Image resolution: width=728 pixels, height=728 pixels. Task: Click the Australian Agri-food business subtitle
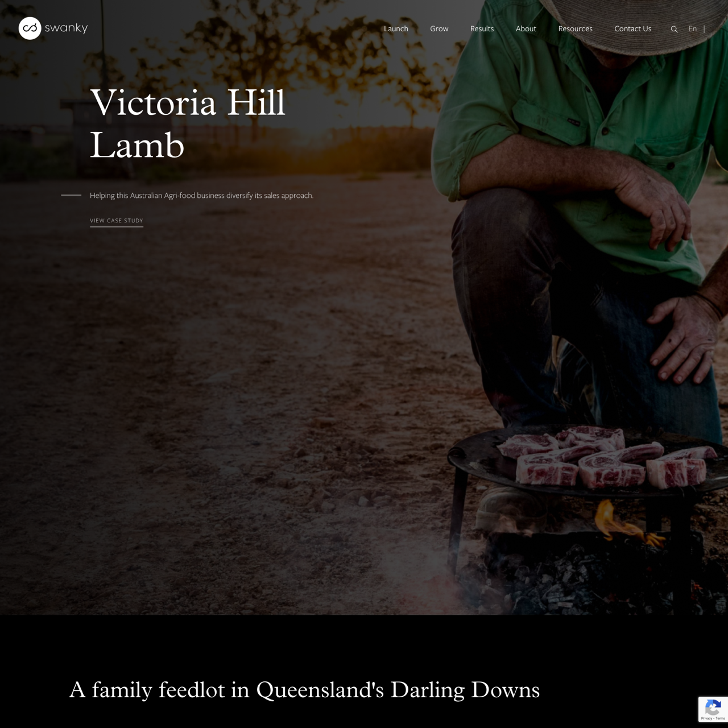point(201,195)
